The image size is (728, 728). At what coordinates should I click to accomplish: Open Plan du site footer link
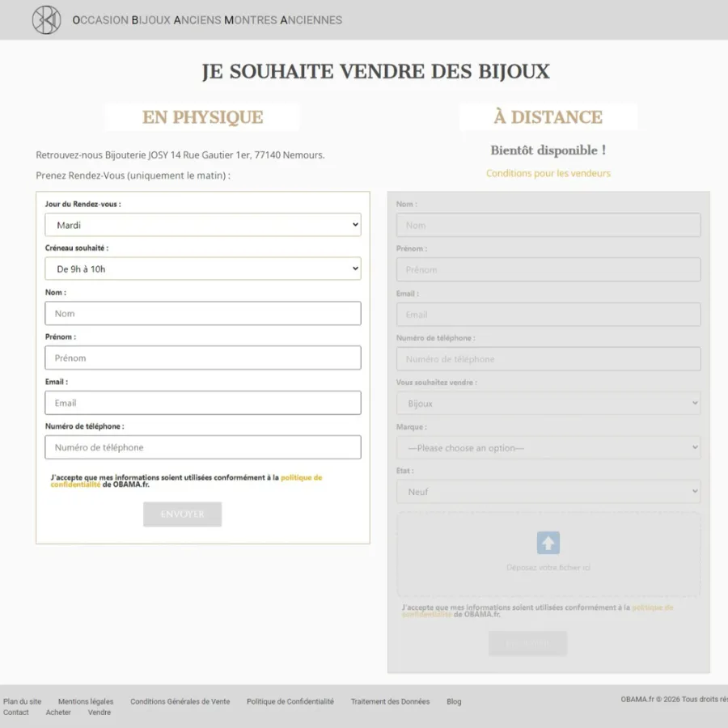pos(22,701)
